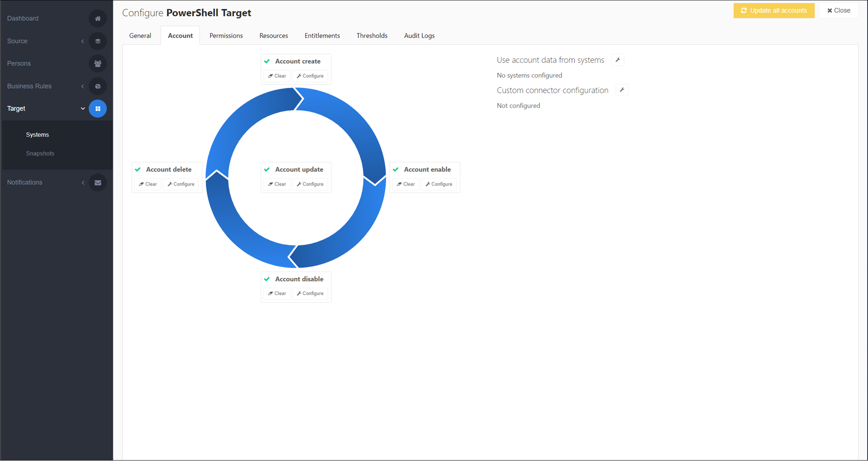Image resolution: width=868 pixels, height=461 pixels.
Task: Click the Target sidebar label
Action: click(16, 109)
